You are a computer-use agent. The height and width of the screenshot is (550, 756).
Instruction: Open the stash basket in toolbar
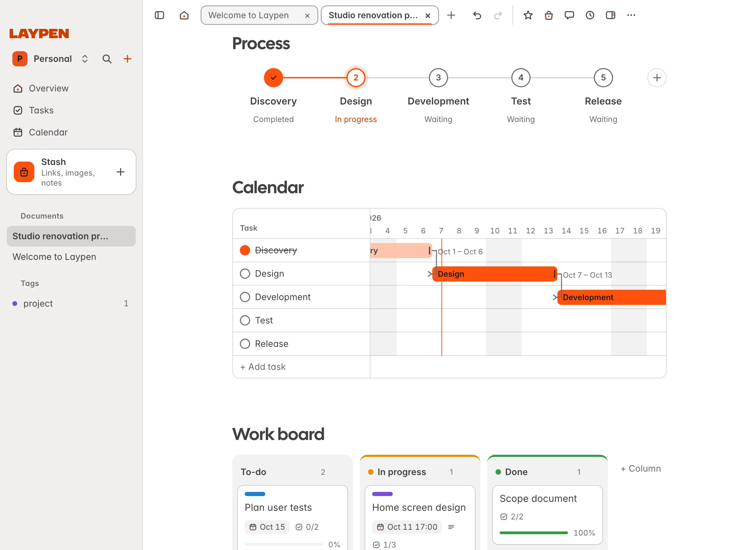(549, 15)
